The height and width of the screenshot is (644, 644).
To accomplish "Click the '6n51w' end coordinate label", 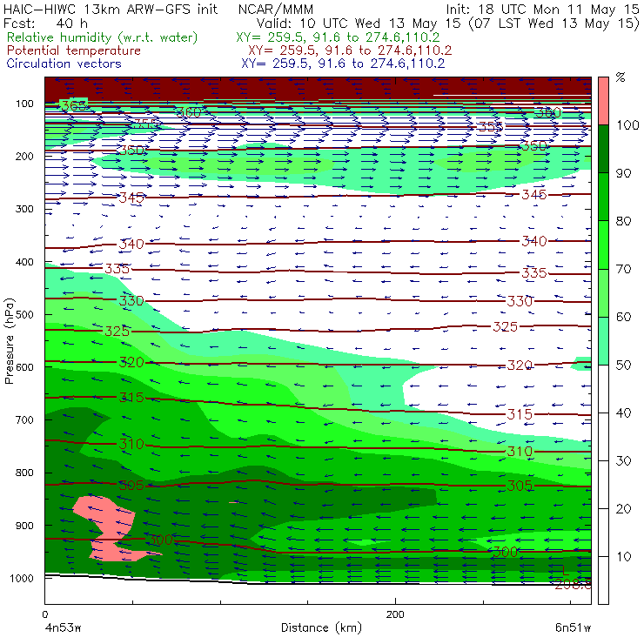I will coord(573,628).
